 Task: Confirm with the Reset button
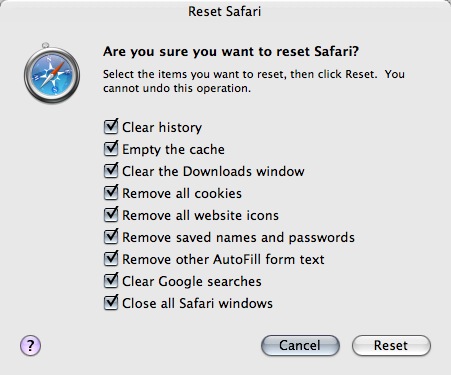pyautogui.click(x=391, y=345)
